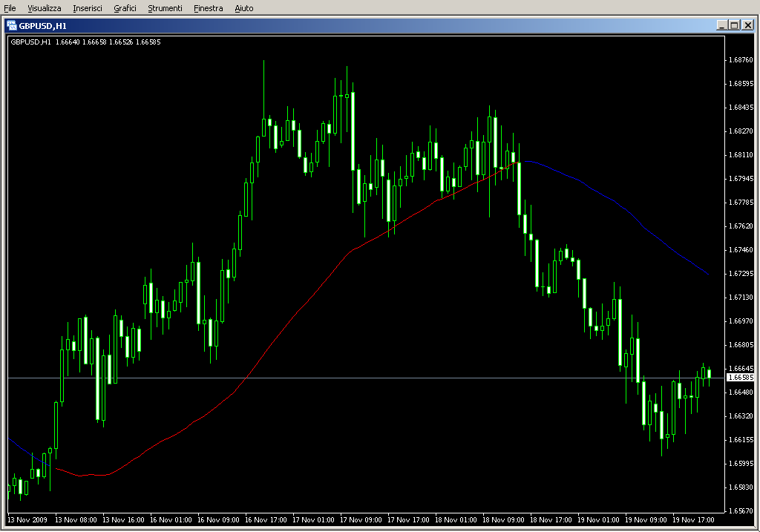Maximize the GBPUSD,H1 chart window
760x532 pixels.
pyautogui.click(x=735, y=25)
